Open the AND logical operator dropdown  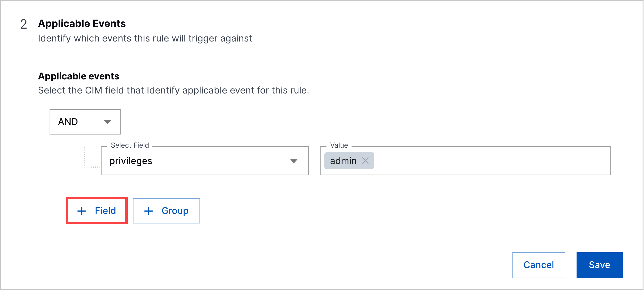[x=85, y=122]
